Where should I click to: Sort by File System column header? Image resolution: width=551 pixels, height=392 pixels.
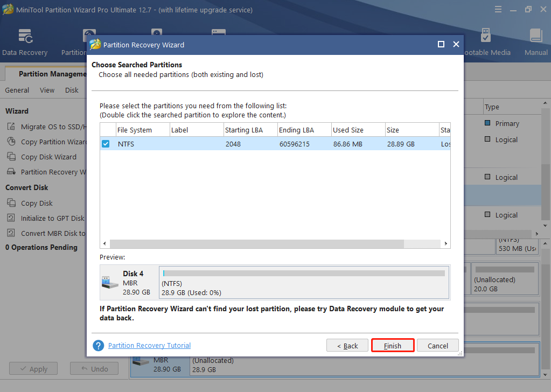coord(143,130)
